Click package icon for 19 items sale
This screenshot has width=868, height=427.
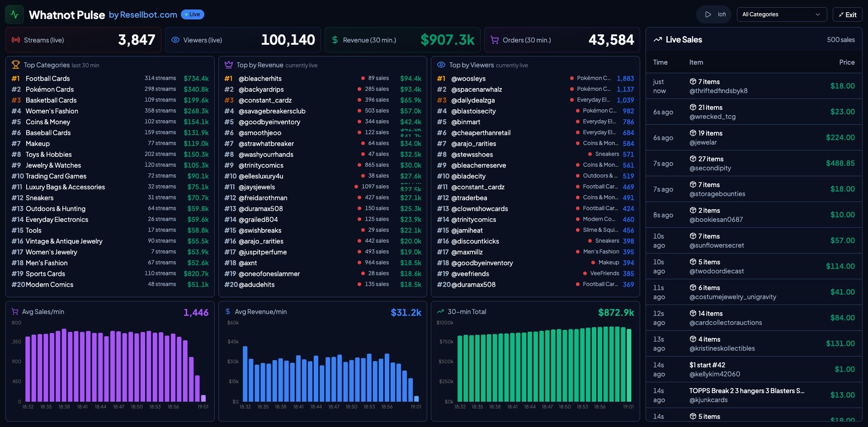[x=693, y=133]
